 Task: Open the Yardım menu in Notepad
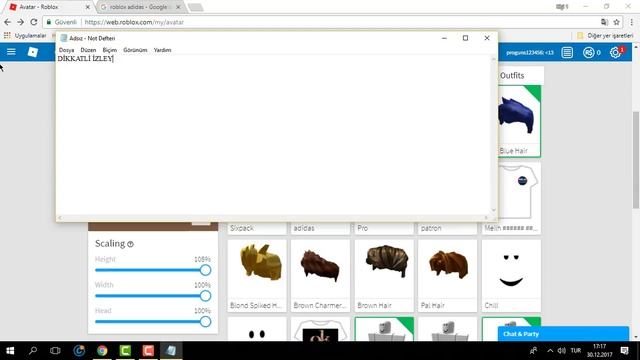162,50
